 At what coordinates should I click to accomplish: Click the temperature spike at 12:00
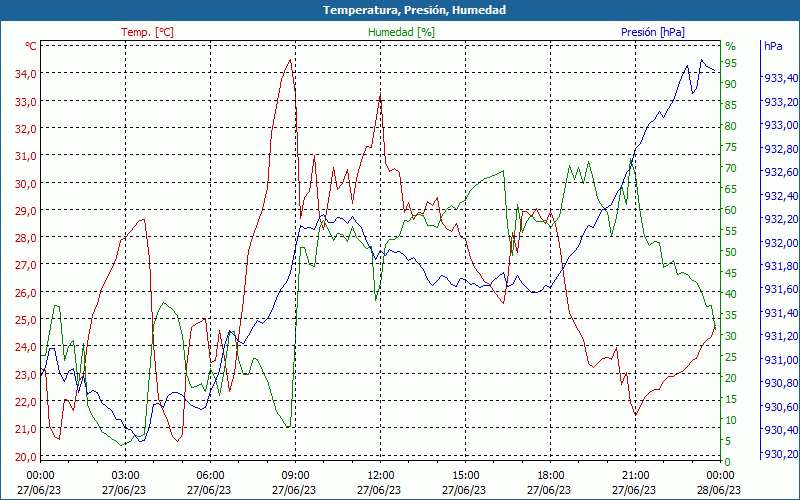point(381,93)
